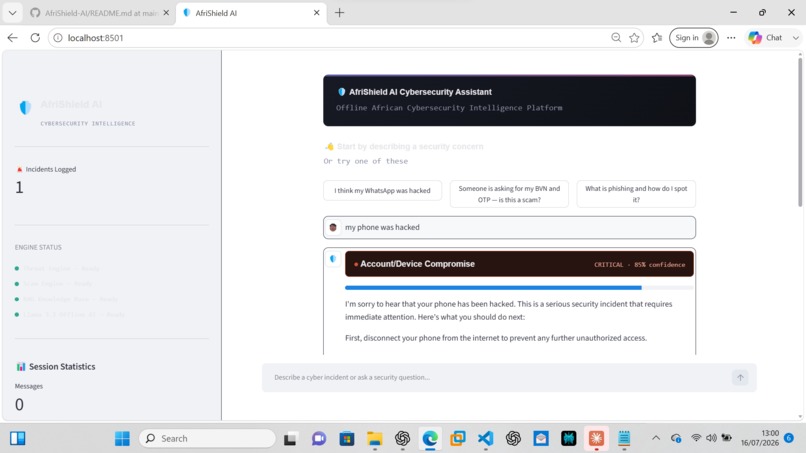Click the bot shield avatar beside the response
Screen dimensions: 806x453
333,259
